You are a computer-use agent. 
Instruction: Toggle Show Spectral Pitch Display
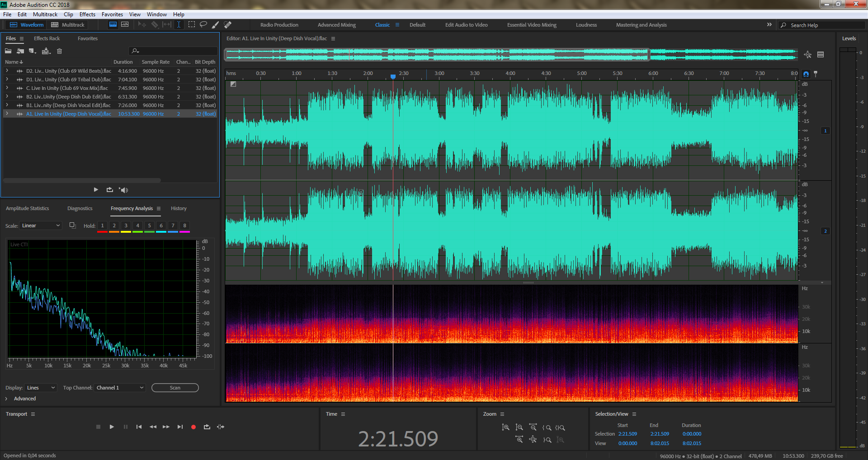125,24
